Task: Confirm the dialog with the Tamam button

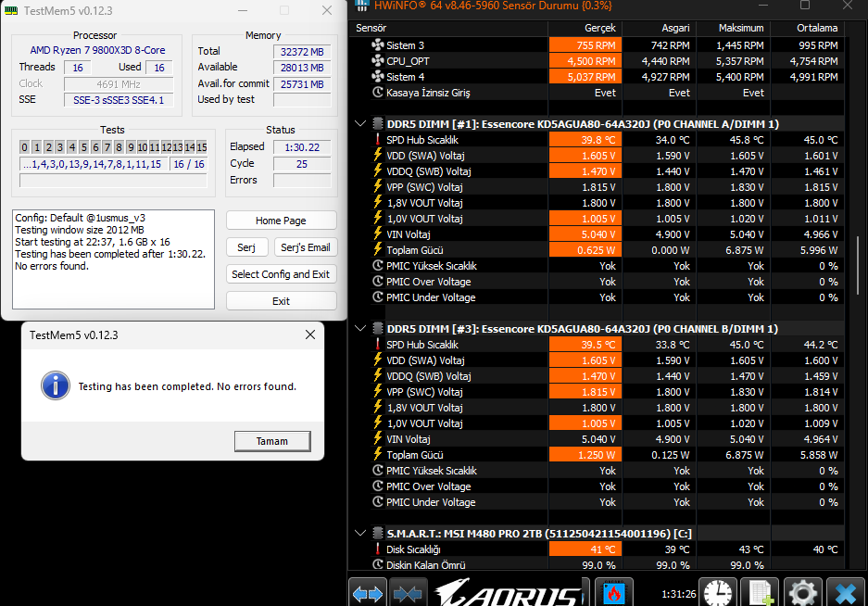Action: click(272, 441)
